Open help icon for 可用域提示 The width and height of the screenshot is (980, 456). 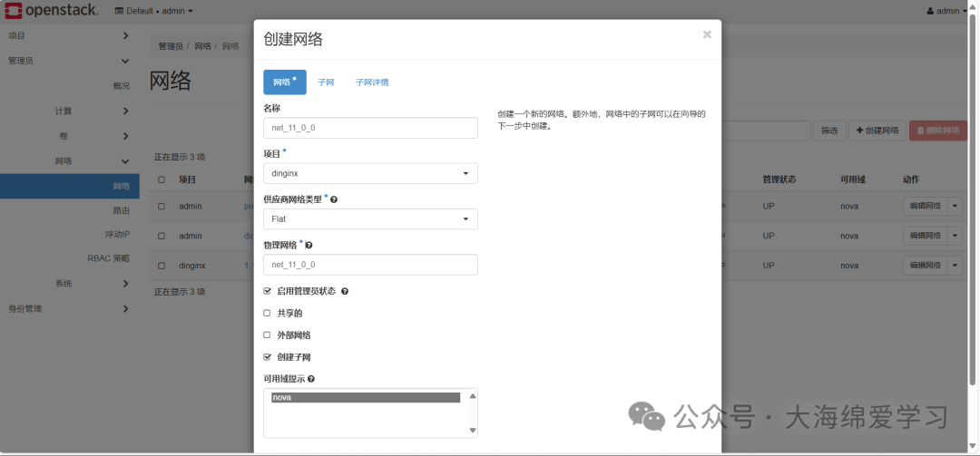310,379
